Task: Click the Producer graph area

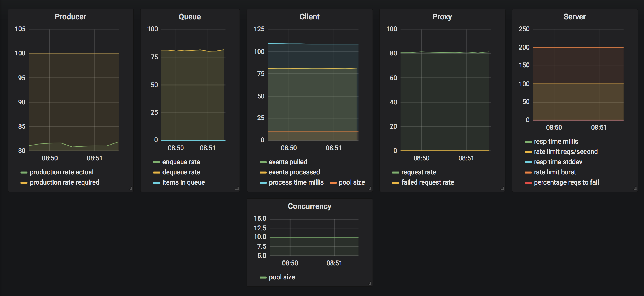Action: coord(74,90)
